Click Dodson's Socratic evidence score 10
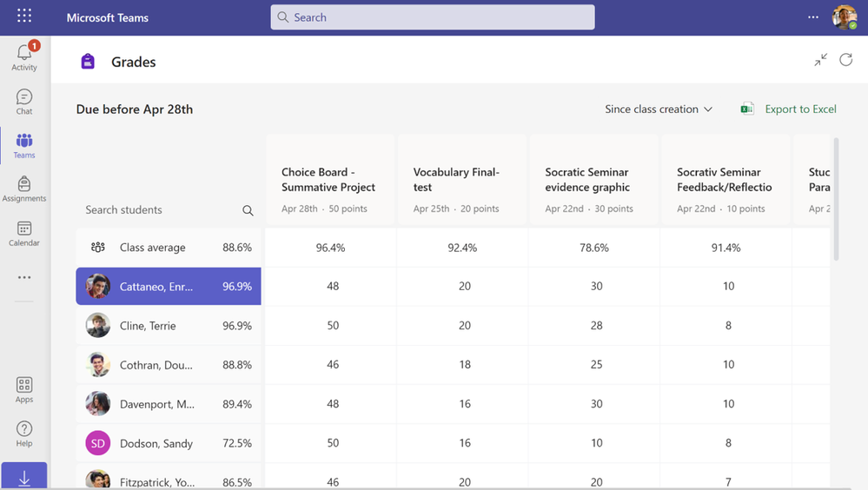 (596, 443)
